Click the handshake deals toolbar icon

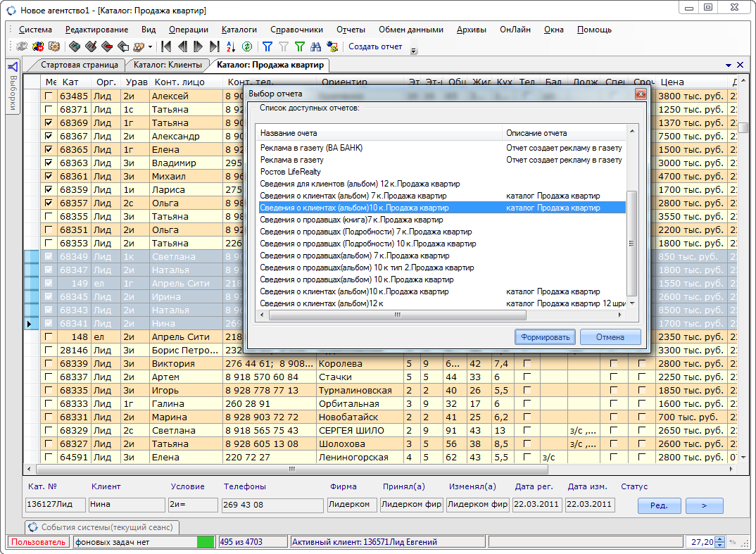coord(139,46)
